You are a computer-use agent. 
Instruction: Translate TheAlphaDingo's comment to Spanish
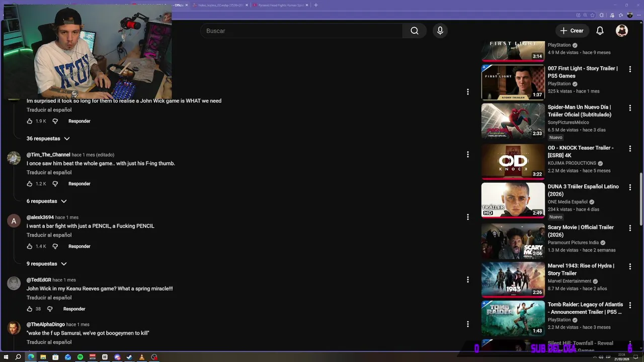(x=49, y=342)
